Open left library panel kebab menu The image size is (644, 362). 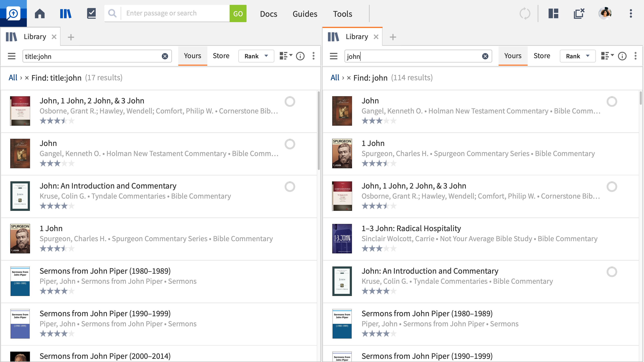coord(313,56)
